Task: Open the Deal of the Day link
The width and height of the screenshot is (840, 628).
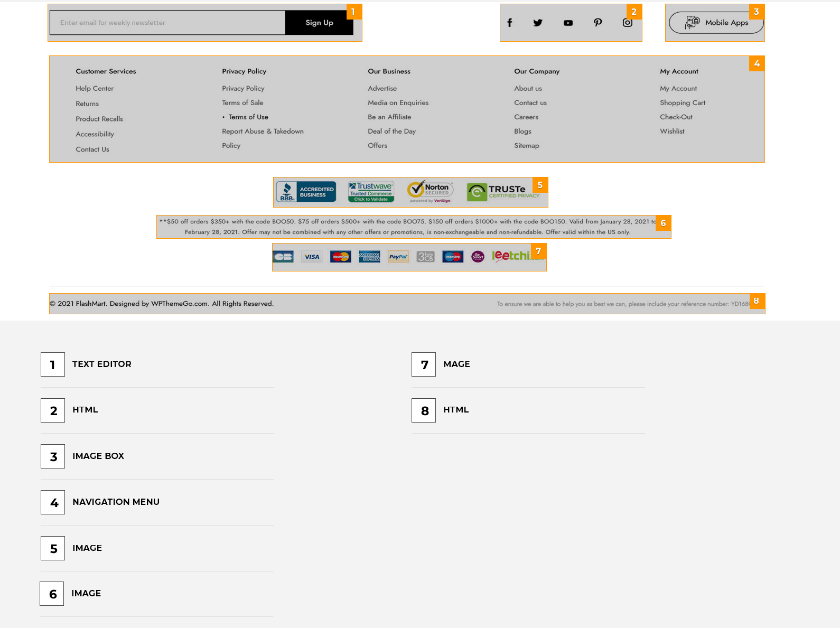Action: point(392,132)
